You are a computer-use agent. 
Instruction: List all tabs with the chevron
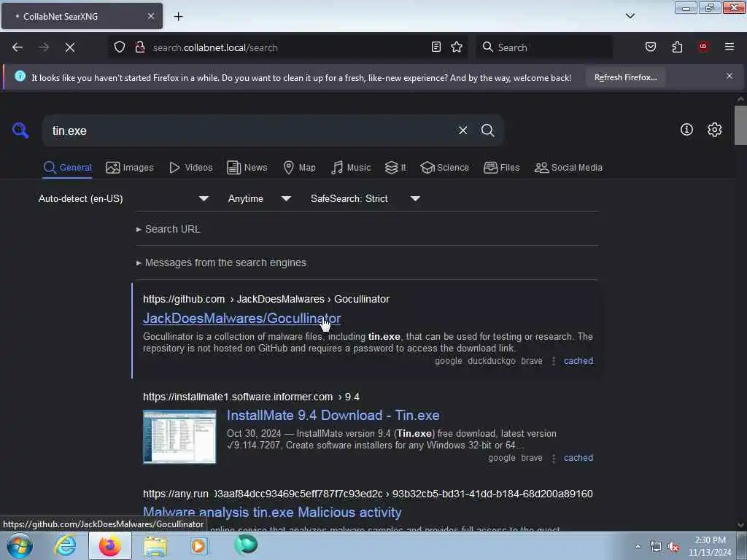tap(630, 16)
